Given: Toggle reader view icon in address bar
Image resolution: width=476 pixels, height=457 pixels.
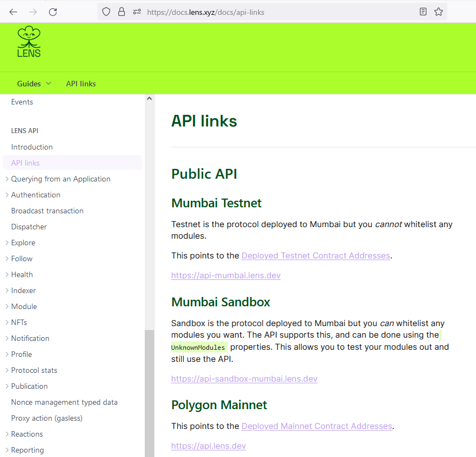Looking at the screenshot, I should coord(423,12).
